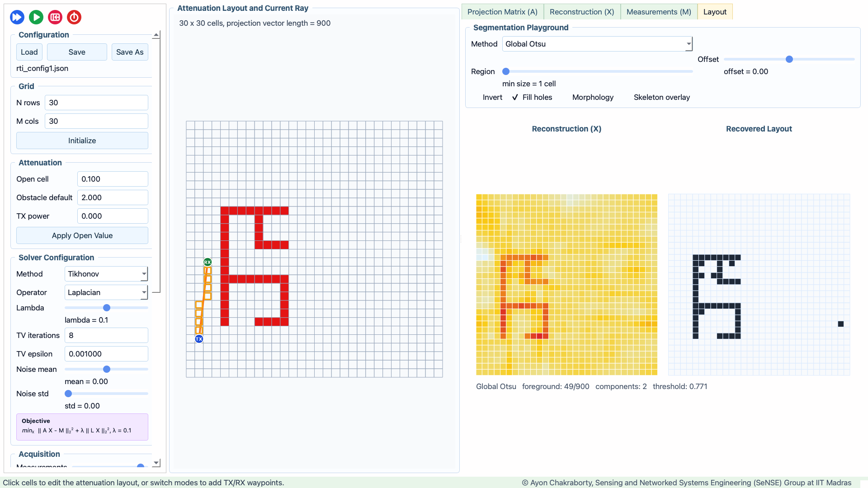Adjust the Lambda slider handle

(107, 308)
